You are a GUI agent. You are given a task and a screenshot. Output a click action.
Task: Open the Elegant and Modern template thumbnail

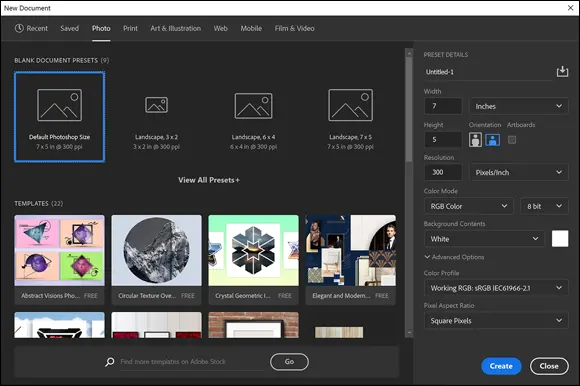tap(351, 250)
